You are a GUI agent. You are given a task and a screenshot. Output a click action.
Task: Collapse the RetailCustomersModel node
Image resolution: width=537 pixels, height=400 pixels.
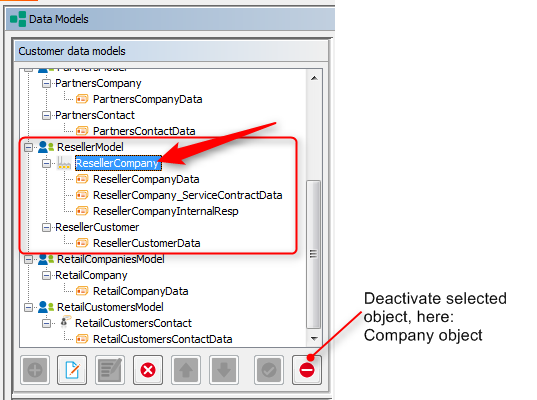coord(28,308)
